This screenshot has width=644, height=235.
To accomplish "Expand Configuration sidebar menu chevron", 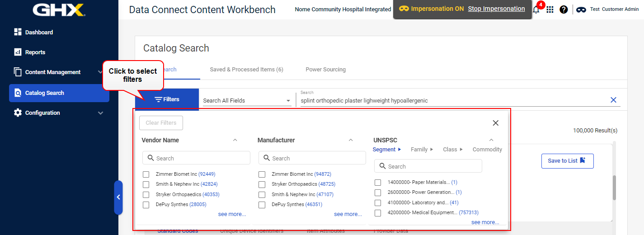I will click(100, 113).
